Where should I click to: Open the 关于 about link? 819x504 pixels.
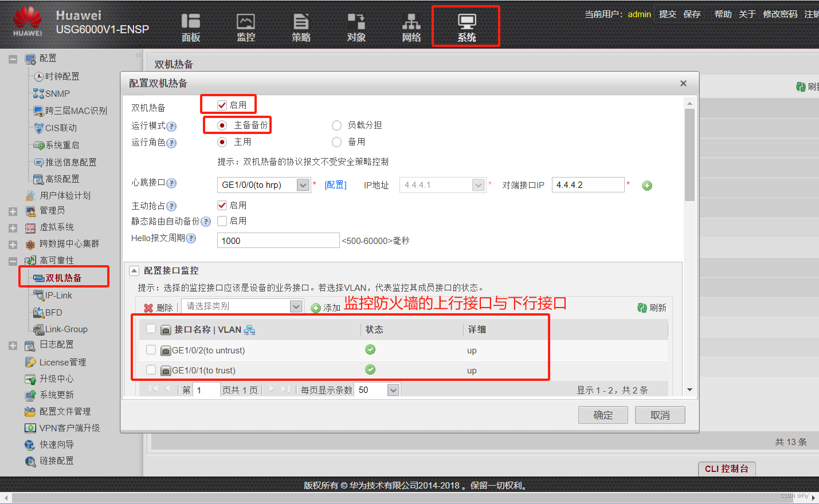tap(747, 14)
